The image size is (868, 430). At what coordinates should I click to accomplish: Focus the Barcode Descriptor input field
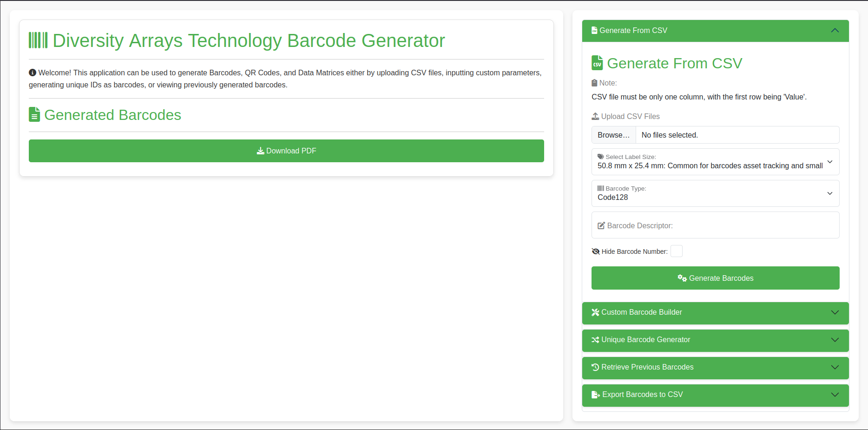click(715, 225)
